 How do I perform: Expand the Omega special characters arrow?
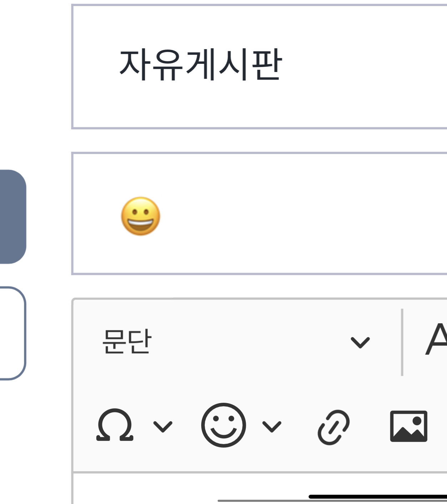point(163,426)
